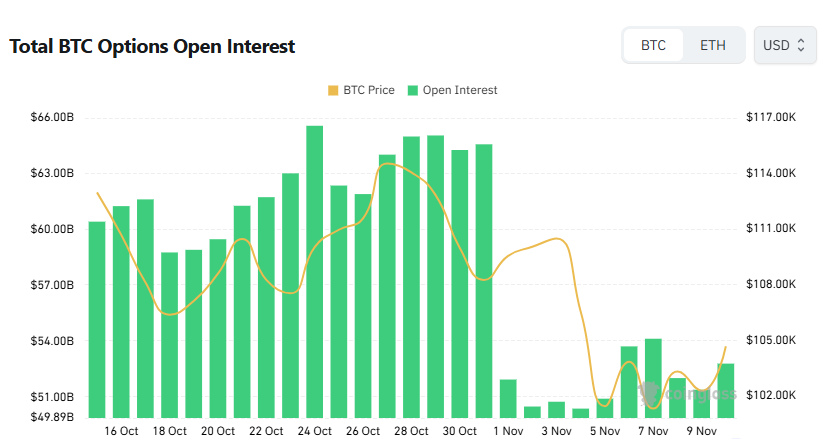
Task: Click the USD dropdown chevron arrows
Action: pyautogui.click(x=801, y=46)
